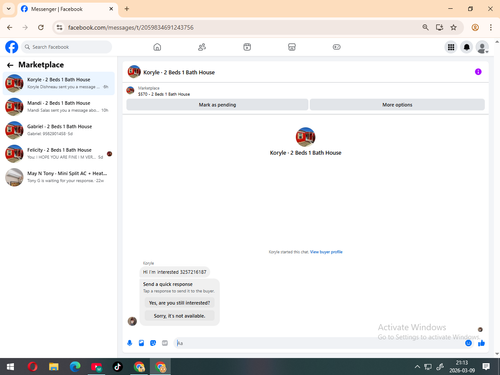This screenshot has height=375, width=500.
Task: Launch Opera from the taskbar
Action: (32, 367)
